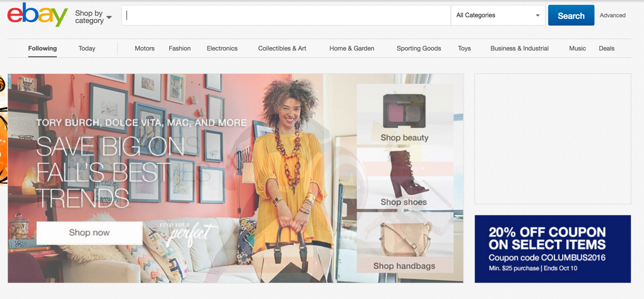The image size is (644, 299).
Task: Go to Business & Industrial category
Action: click(x=519, y=48)
